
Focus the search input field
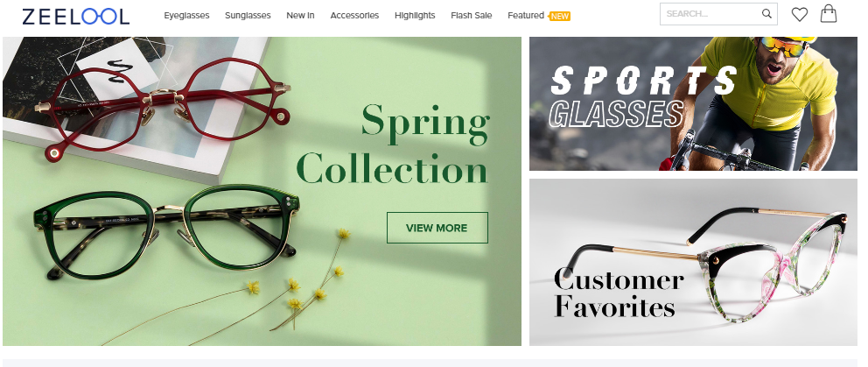(711, 14)
